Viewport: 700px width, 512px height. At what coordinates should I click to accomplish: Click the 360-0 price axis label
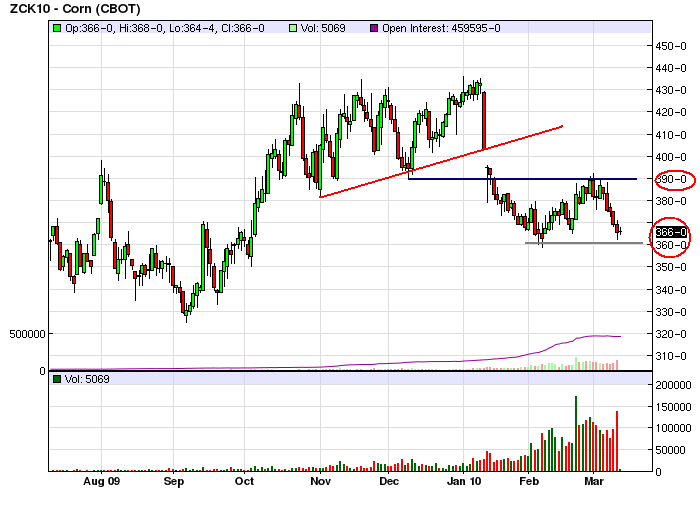(x=671, y=245)
